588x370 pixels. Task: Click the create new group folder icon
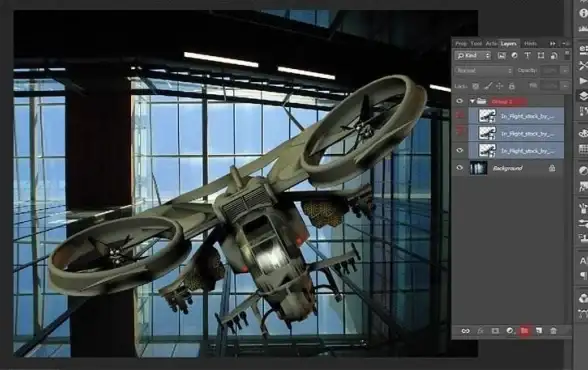point(524,331)
